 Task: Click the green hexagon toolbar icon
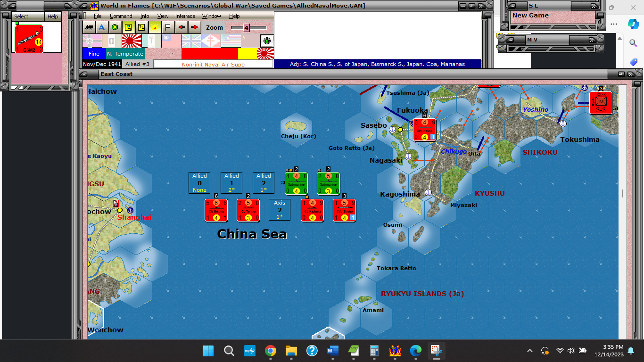pos(115,27)
